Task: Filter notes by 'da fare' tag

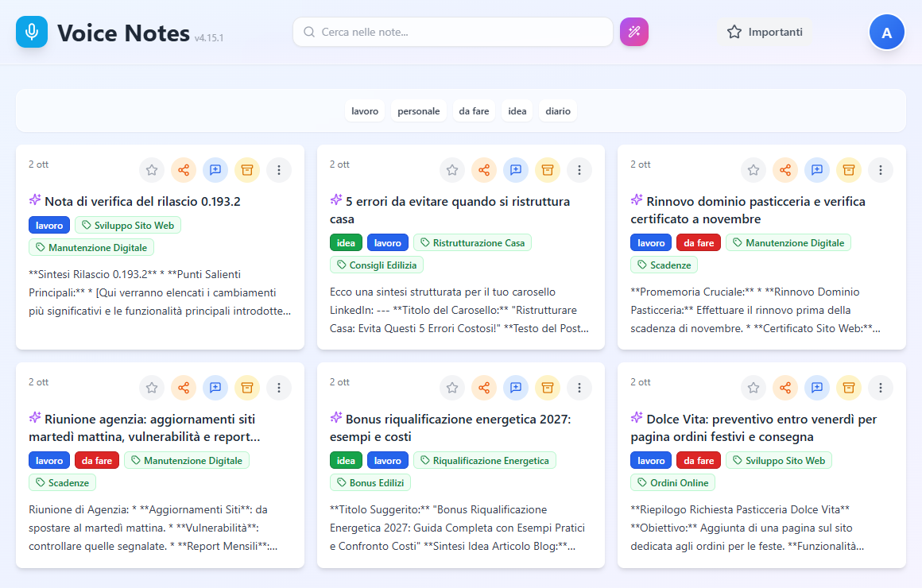Action: pos(474,111)
